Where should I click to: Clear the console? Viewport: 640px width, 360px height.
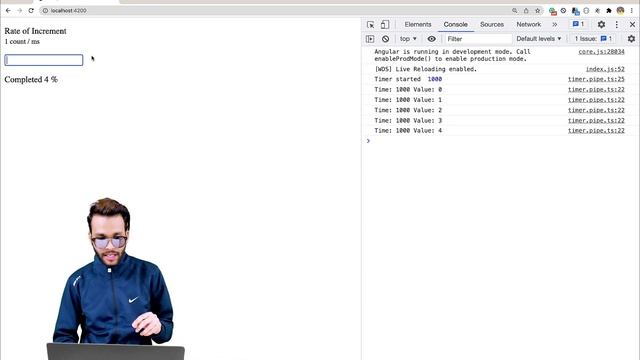click(385, 39)
